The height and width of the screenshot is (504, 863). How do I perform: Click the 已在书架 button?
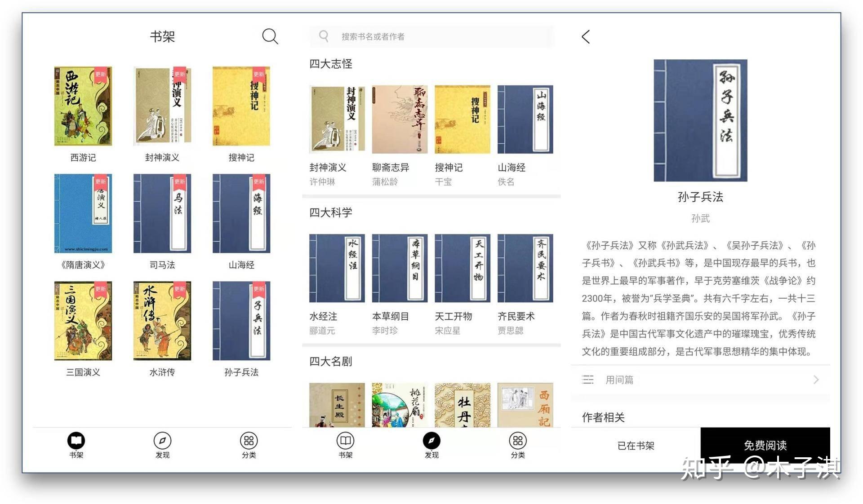click(636, 446)
